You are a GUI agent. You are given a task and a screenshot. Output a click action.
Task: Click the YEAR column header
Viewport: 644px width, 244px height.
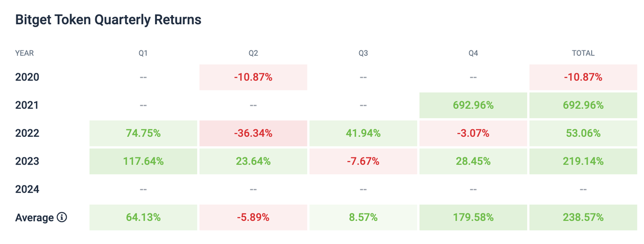coord(25,53)
